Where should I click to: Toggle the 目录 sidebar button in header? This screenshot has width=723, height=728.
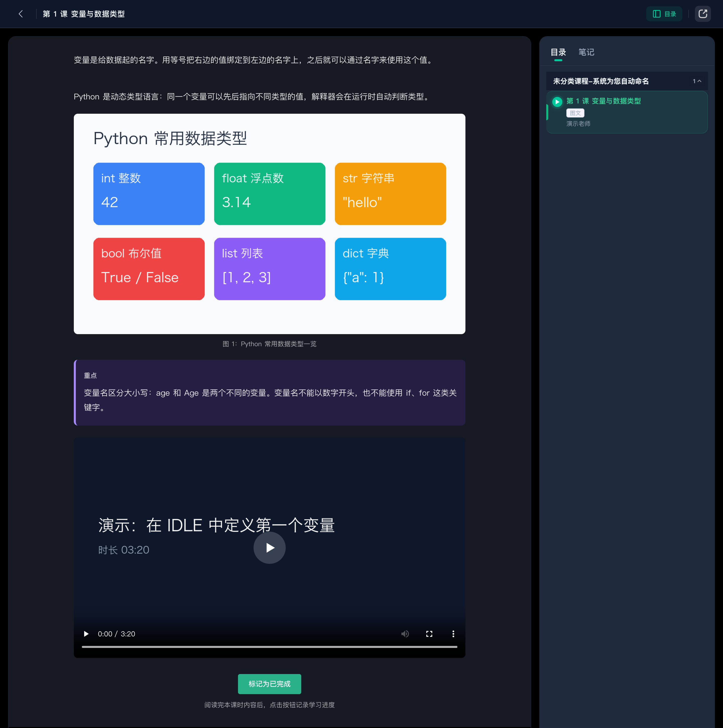(664, 14)
